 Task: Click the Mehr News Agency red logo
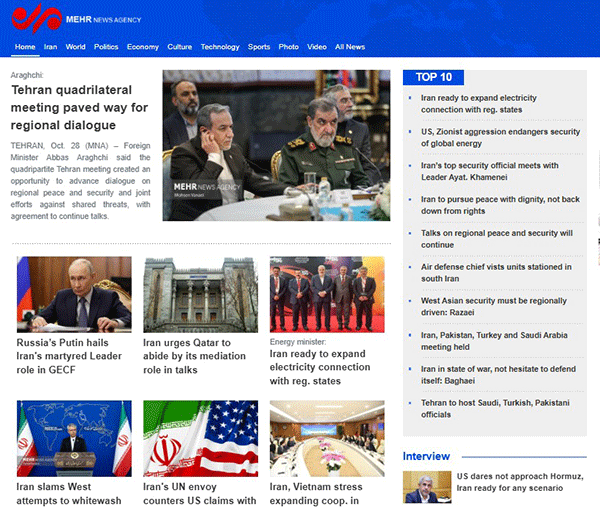[x=37, y=18]
